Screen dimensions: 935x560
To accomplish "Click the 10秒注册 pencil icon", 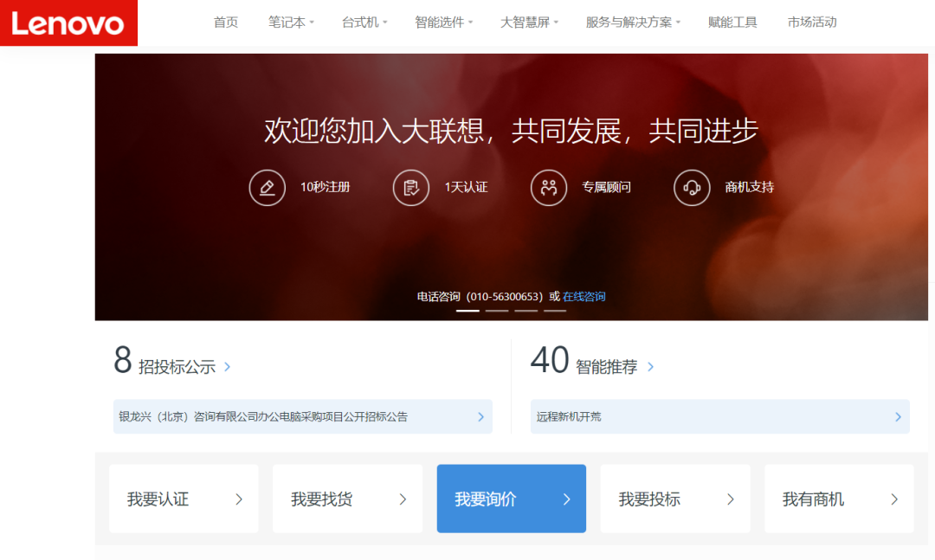I will pyautogui.click(x=268, y=188).
